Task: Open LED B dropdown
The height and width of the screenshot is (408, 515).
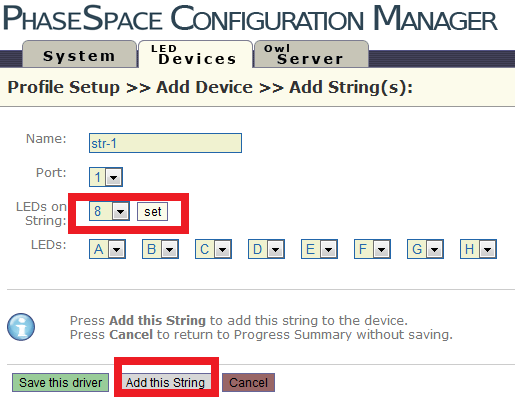Action: tap(160, 249)
